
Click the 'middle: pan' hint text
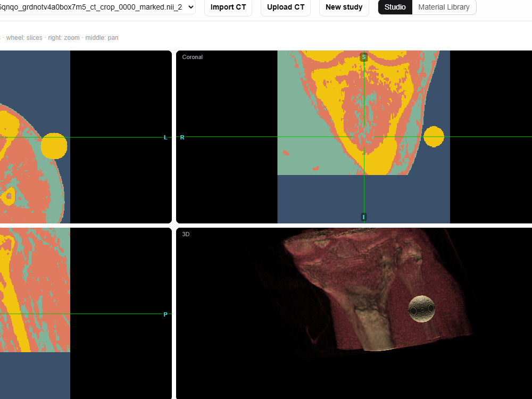click(102, 38)
